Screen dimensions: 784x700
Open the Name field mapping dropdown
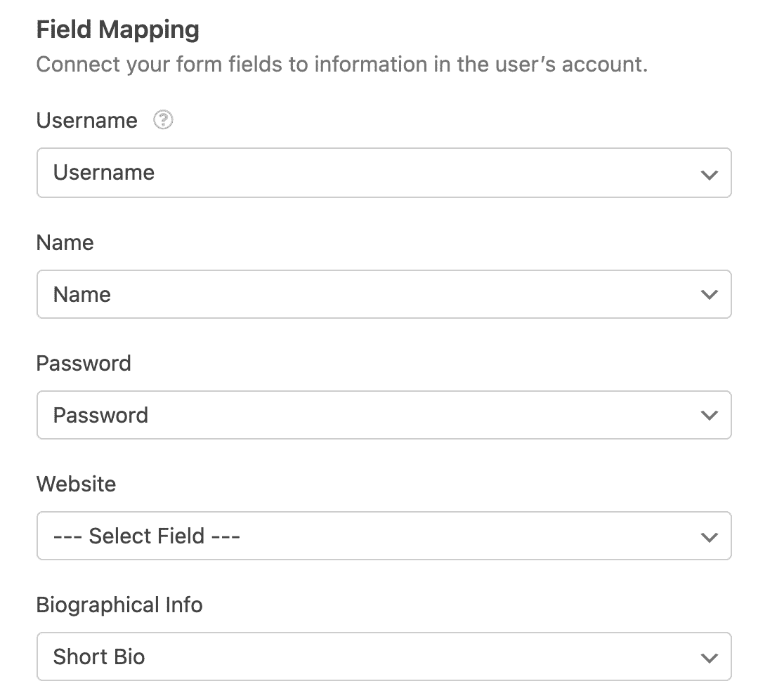[x=384, y=294]
